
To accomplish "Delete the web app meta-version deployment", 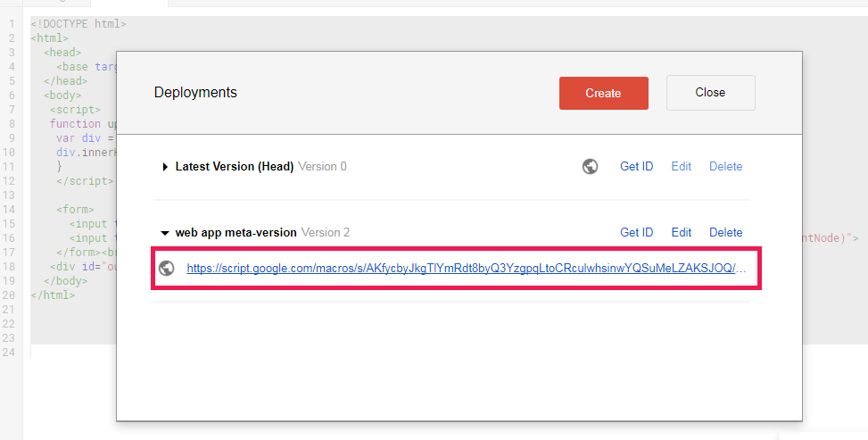I will [x=726, y=232].
